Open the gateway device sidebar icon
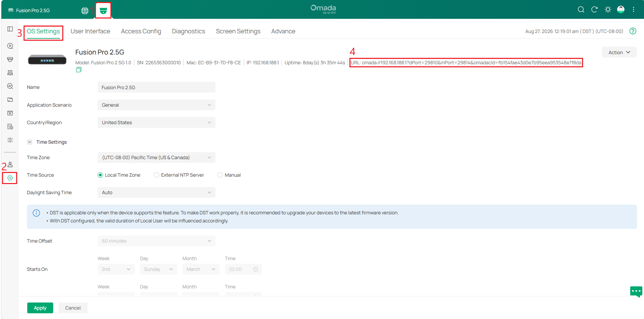Screen dimensions: 644x319 (x=10, y=59)
